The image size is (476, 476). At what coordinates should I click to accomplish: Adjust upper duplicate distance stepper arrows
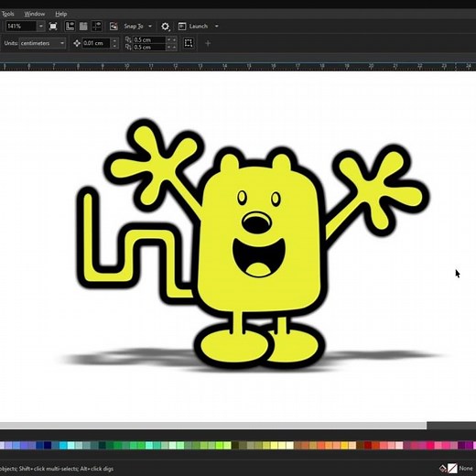(171, 39)
